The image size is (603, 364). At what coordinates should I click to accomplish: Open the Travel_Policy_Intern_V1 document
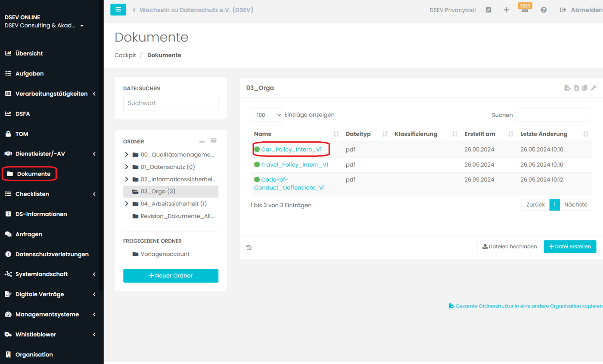295,165
